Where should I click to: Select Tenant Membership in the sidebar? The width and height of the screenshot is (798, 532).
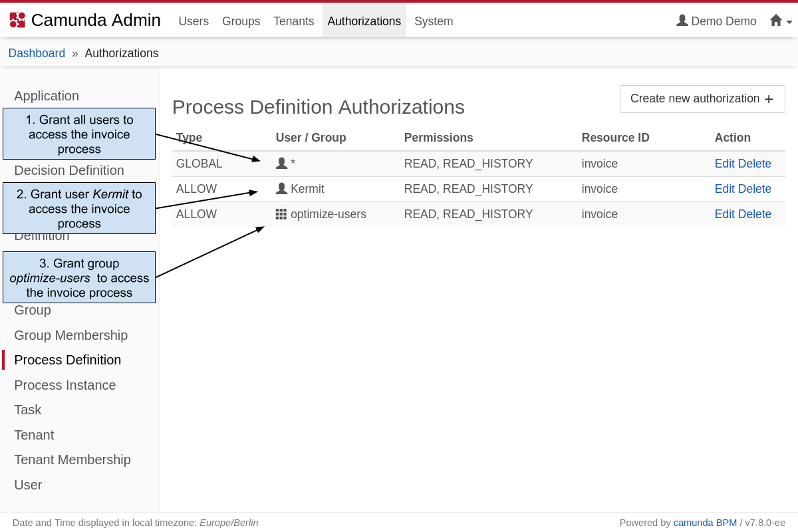pos(72,460)
